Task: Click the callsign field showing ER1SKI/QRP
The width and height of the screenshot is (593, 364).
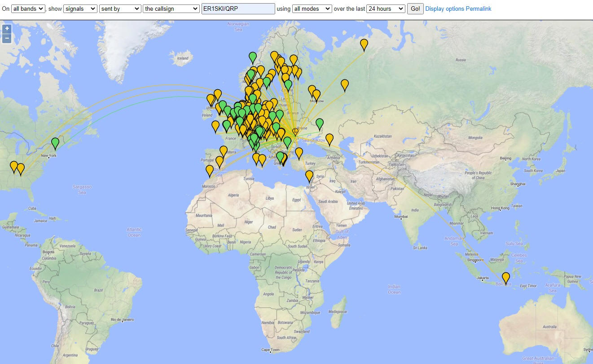Action: coord(238,9)
